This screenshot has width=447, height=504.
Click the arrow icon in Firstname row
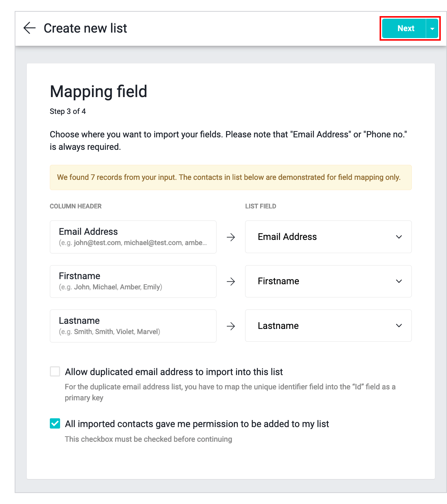[x=231, y=282]
